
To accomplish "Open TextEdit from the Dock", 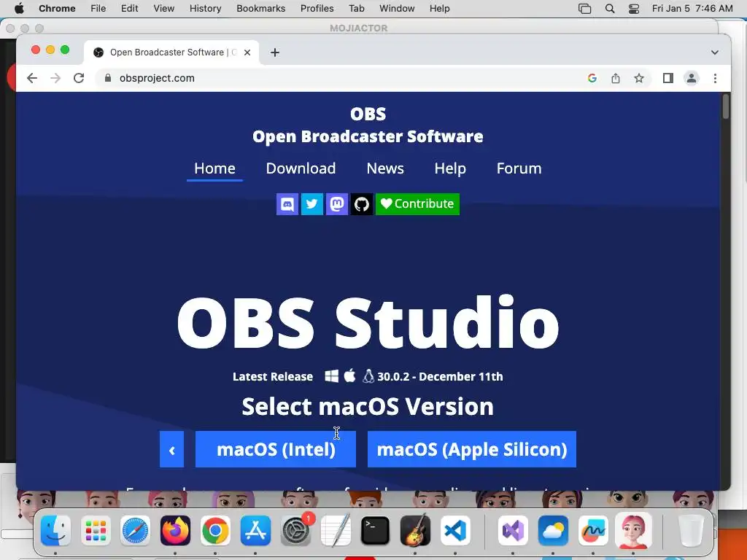I will 336,530.
